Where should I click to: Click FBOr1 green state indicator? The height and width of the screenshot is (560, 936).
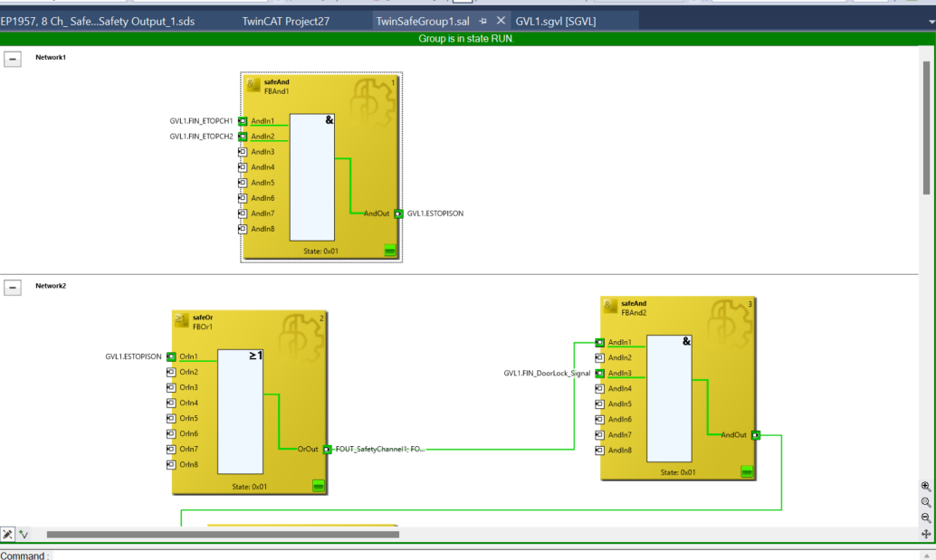[319, 486]
